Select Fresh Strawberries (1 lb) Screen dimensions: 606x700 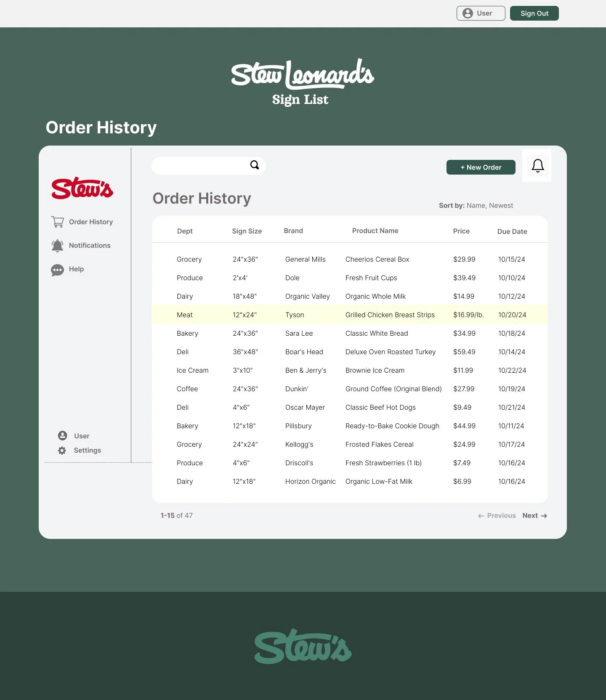coord(383,463)
